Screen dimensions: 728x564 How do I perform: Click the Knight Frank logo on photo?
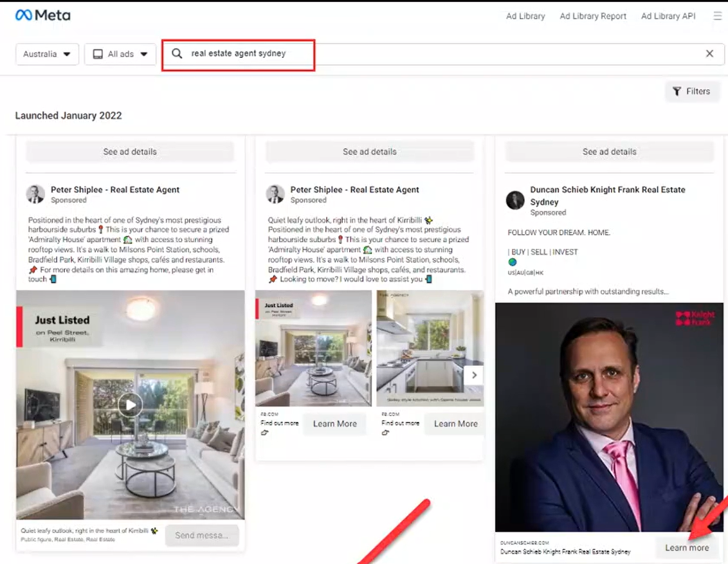(695, 318)
